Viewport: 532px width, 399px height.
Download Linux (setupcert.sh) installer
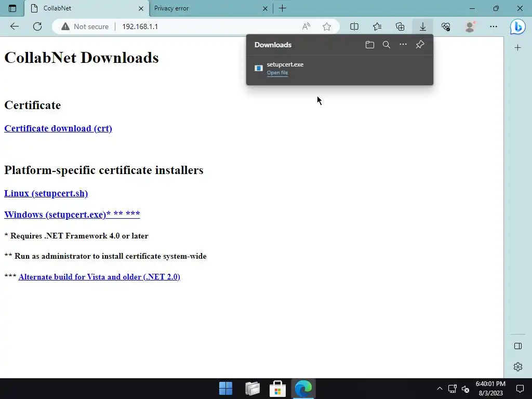46,193
